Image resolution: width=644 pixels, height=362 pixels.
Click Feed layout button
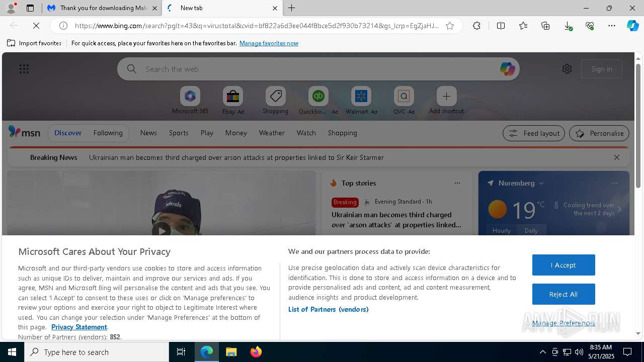(x=534, y=133)
